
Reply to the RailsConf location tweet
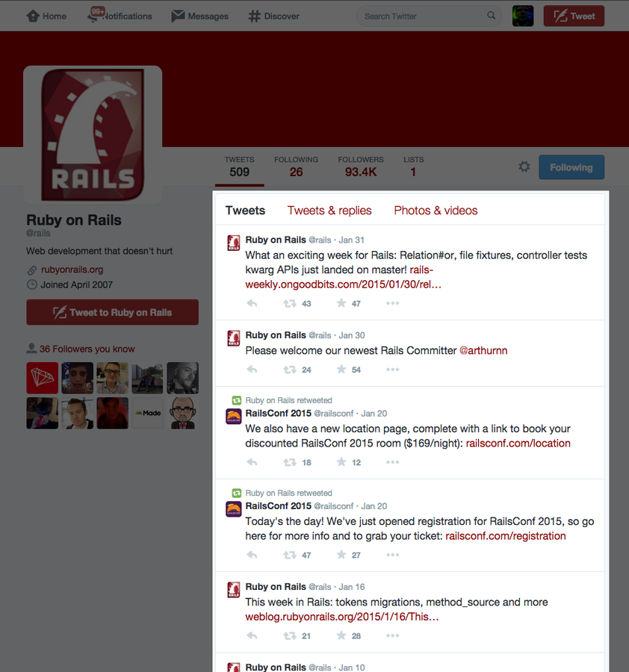pos(252,462)
